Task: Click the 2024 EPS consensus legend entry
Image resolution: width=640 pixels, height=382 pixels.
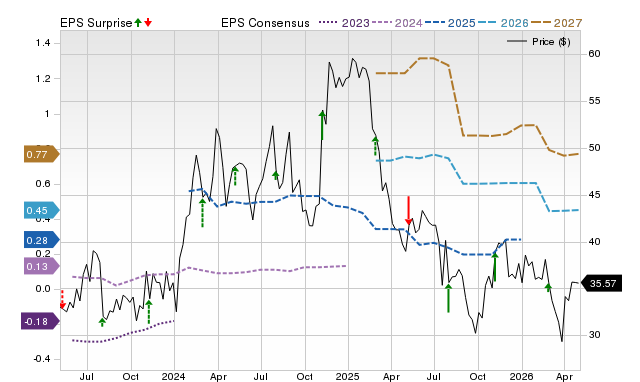Action: click(x=397, y=23)
